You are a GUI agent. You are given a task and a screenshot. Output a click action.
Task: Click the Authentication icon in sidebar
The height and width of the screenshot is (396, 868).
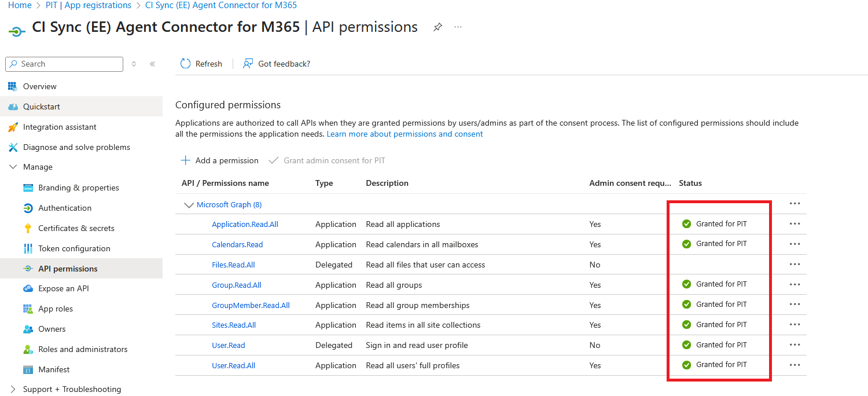point(28,208)
